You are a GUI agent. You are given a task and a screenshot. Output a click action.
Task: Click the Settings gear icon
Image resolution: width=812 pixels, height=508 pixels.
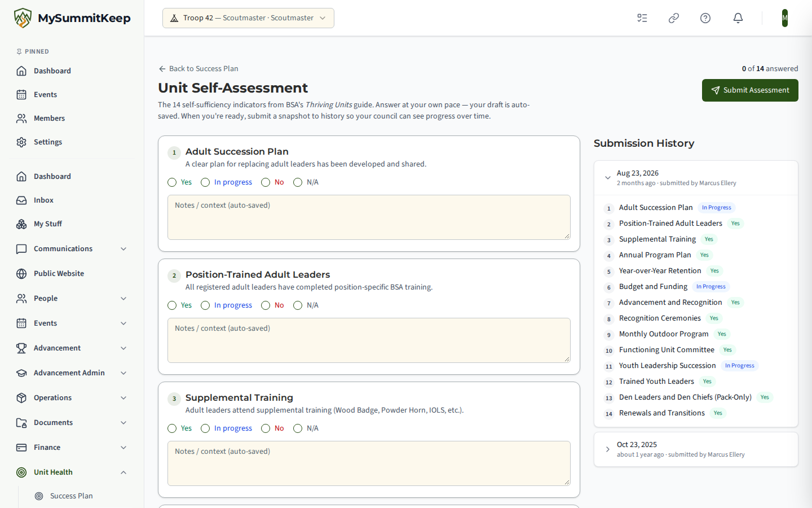point(21,142)
